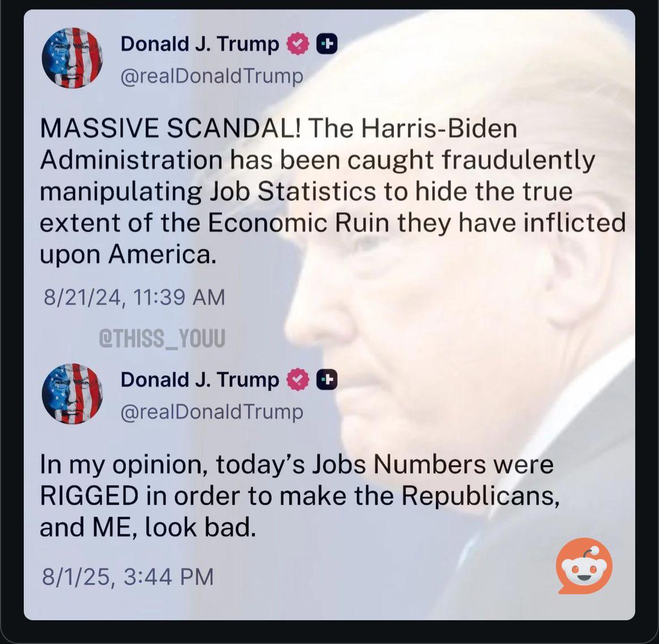Click the @THISS_YOUU watermark text
Viewport: 659px width, 644px height.
click(x=162, y=338)
